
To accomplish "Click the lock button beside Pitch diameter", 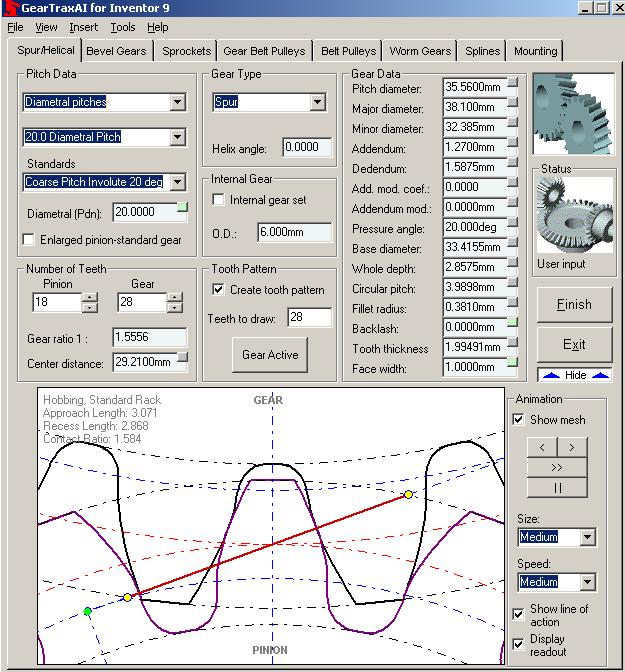I will point(512,82).
